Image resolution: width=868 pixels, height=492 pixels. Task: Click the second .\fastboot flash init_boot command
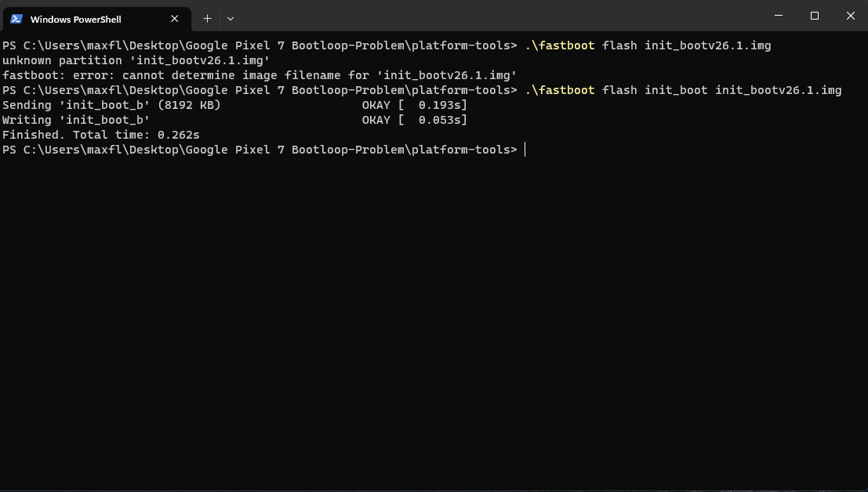(682, 90)
